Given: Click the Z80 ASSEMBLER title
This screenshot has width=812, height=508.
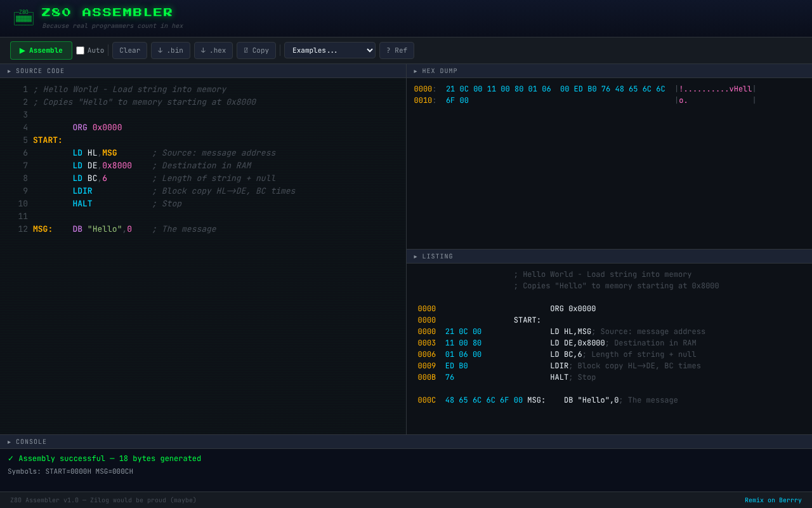Looking at the screenshot, I should tap(107, 13).
